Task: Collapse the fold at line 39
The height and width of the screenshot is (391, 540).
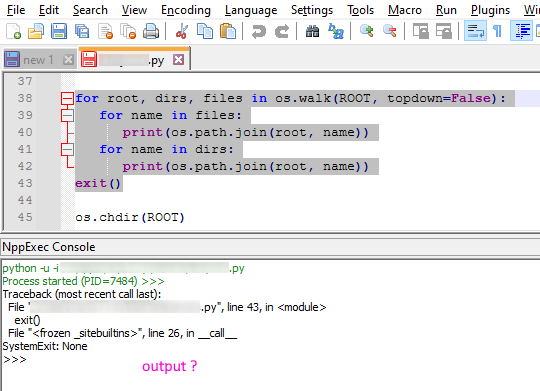Action: (x=67, y=115)
